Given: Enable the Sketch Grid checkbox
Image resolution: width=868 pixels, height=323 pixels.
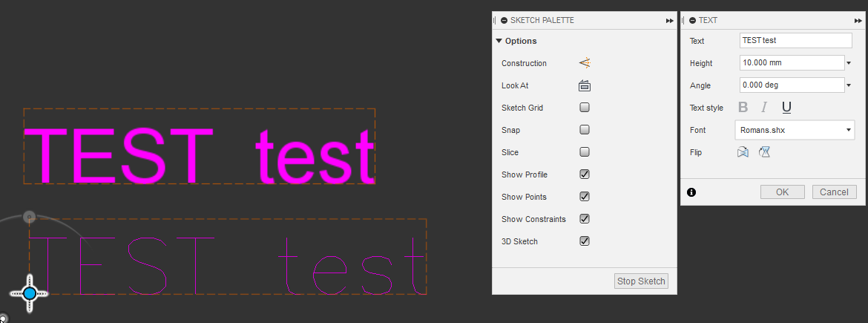Looking at the screenshot, I should pyautogui.click(x=585, y=108).
